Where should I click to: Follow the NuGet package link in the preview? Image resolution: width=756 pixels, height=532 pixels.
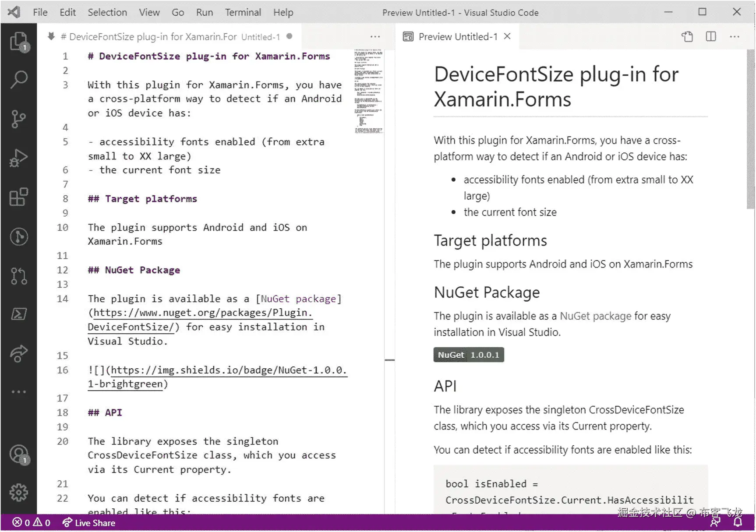(596, 316)
